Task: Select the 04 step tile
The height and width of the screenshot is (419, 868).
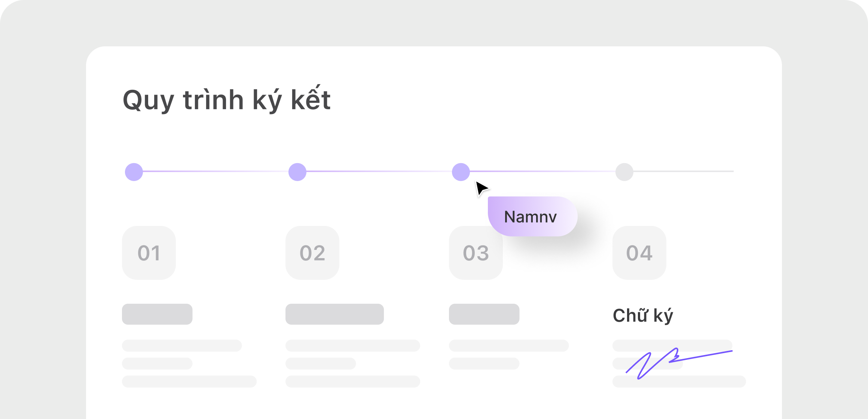Action: (x=639, y=253)
